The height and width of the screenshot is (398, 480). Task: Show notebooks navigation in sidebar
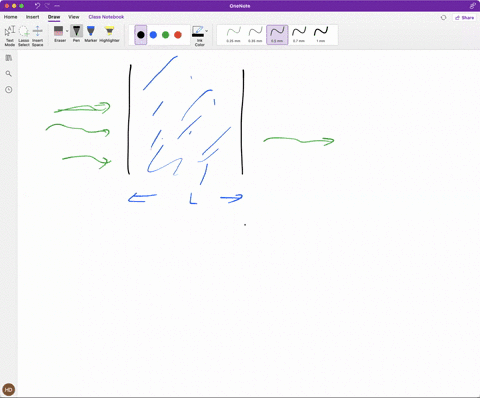(9, 58)
